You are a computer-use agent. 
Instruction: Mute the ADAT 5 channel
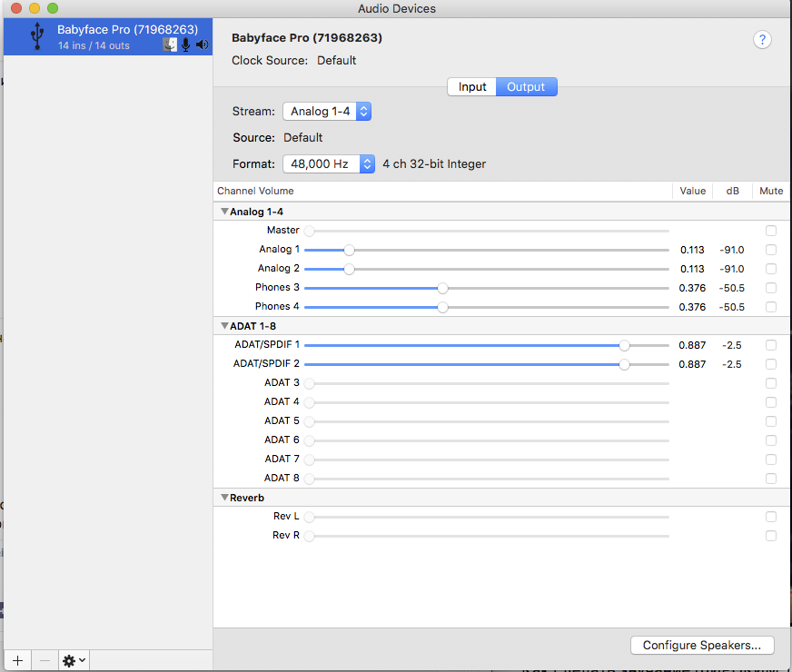[771, 421]
